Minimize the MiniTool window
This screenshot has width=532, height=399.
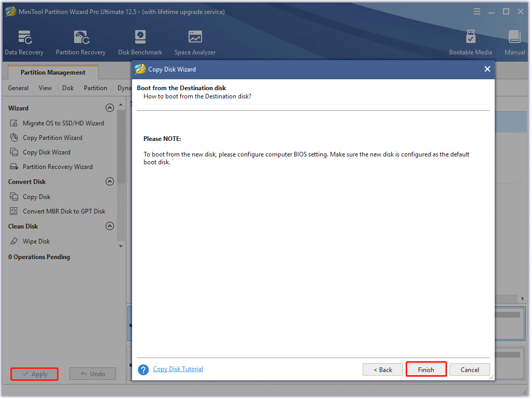click(x=492, y=12)
